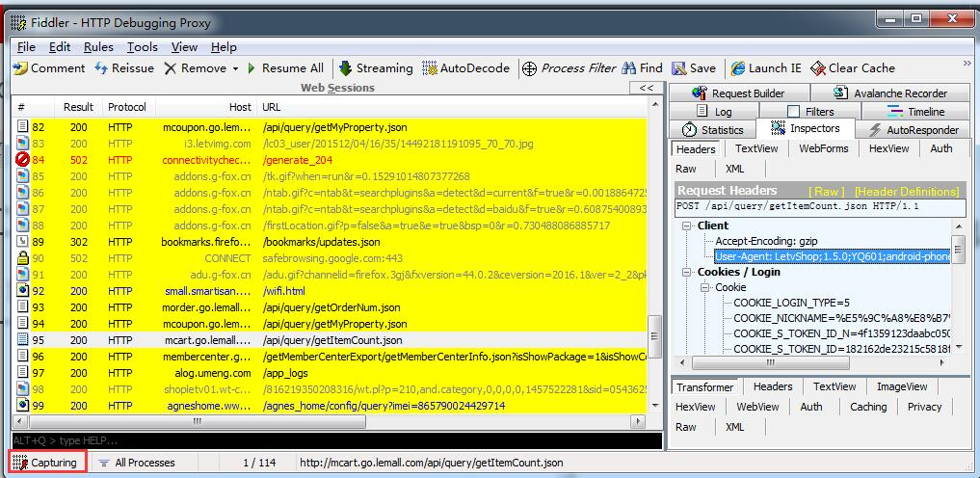
Task: Click the [Header Definitions] link
Action: coord(907,191)
